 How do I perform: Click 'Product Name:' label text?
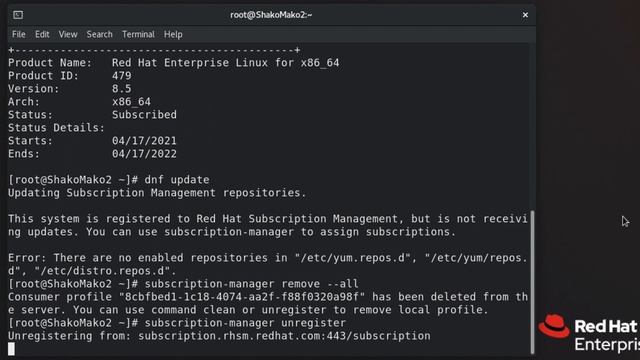pyautogui.click(x=50, y=63)
